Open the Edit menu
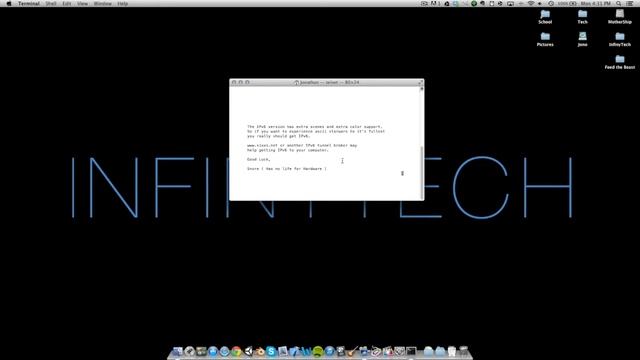The width and height of the screenshot is (640, 360). (x=67, y=3)
